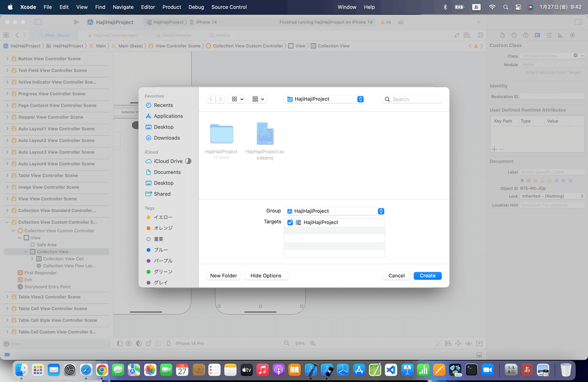Select Collection View Flow Layout in outline
The width and height of the screenshot is (588, 382).
66,266
